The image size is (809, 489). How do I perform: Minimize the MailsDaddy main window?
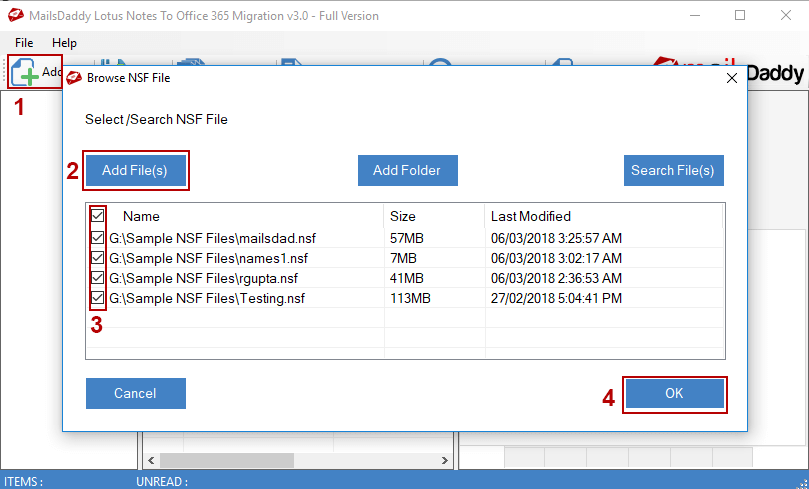tap(695, 15)
